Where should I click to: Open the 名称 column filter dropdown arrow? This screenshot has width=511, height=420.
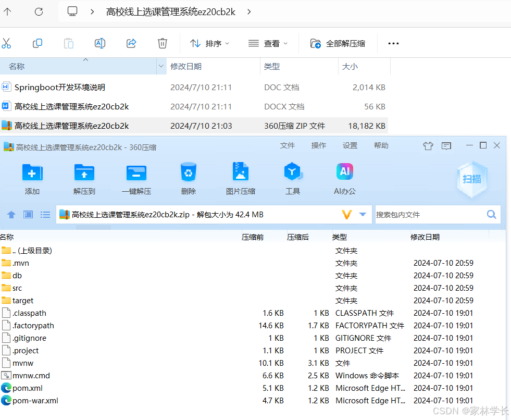[161, 66]
